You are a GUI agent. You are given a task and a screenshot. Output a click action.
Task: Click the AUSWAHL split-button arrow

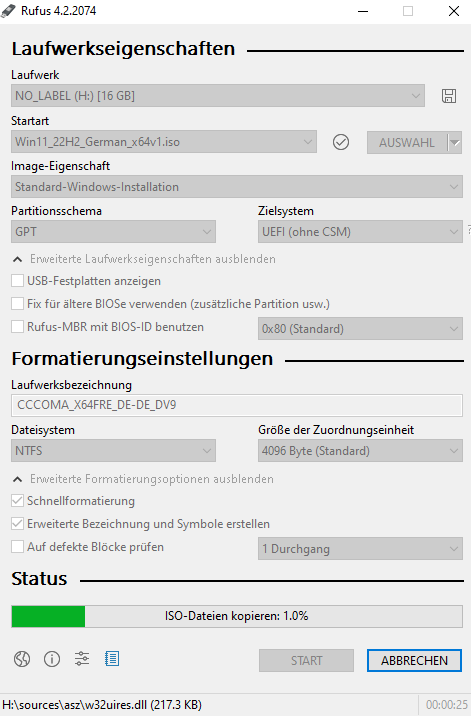coord(455,142)
